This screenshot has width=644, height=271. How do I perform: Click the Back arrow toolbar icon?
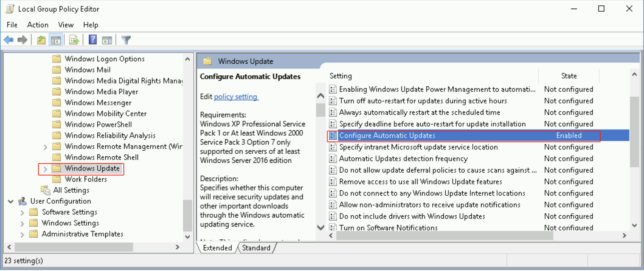(x=9, y=40)
